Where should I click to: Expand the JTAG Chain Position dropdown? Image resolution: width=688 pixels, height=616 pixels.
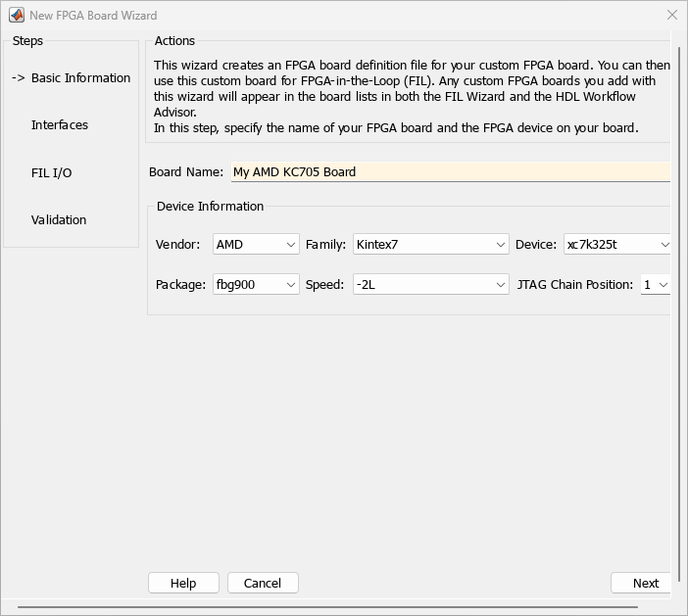[655, 285]
